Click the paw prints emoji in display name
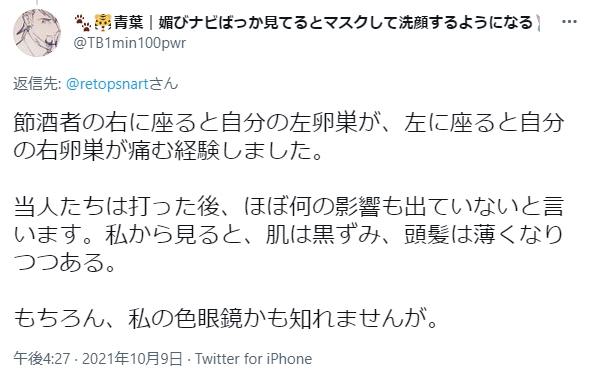This screenshot has height=377, width=591. (83, 23)
